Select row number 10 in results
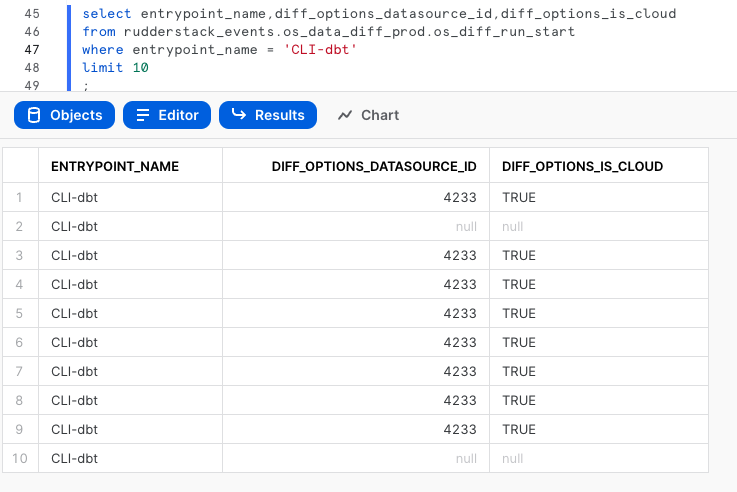Screen dimensions: 737x492 19,458
